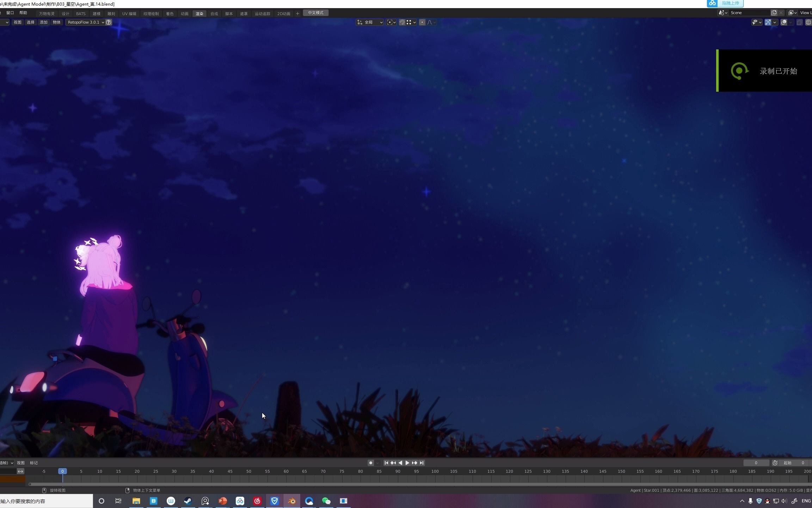Toggle proportional editing circle icon
Image resolution: width=812 pixels, height=508 pixels.
pyautogui.click(x=422, y=22)
